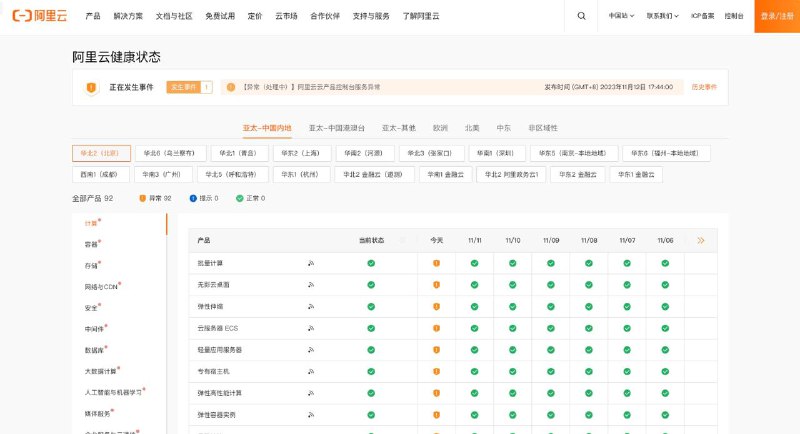Click today's warning icon for 专有宿主机
800x434 pixels.
click(436, 371)
